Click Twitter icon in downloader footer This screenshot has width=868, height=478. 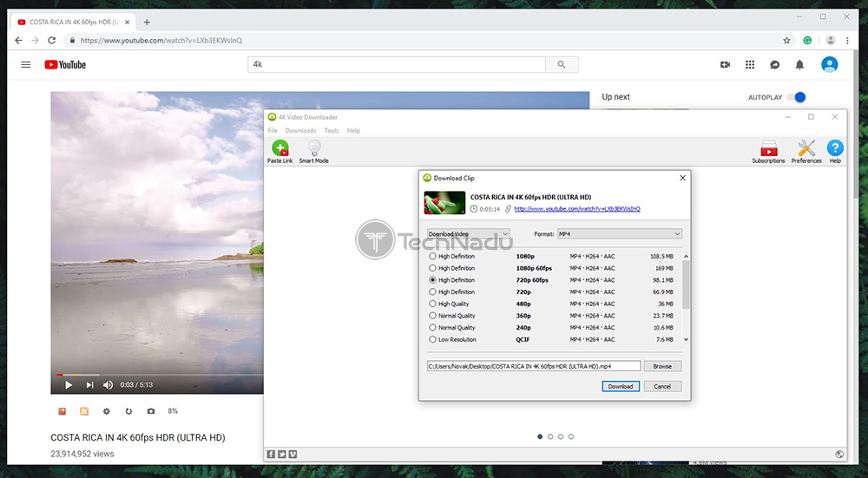[282, 455]
